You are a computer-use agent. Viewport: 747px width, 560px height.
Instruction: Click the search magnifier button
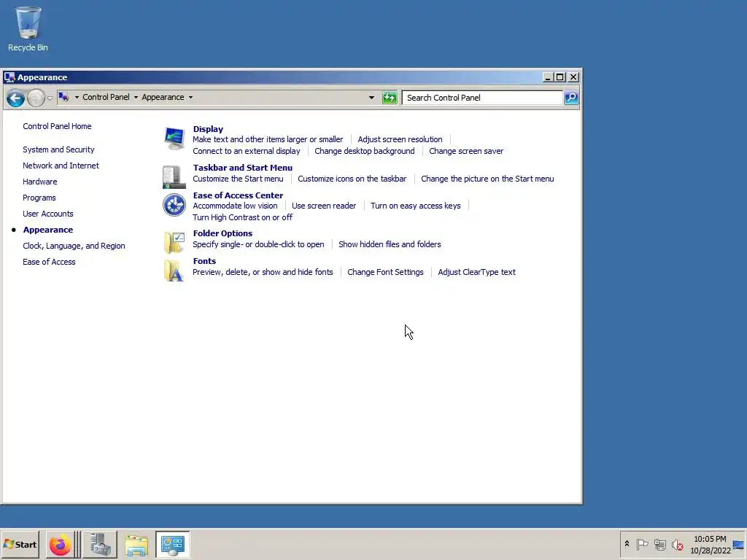click(x=570, y=98)
